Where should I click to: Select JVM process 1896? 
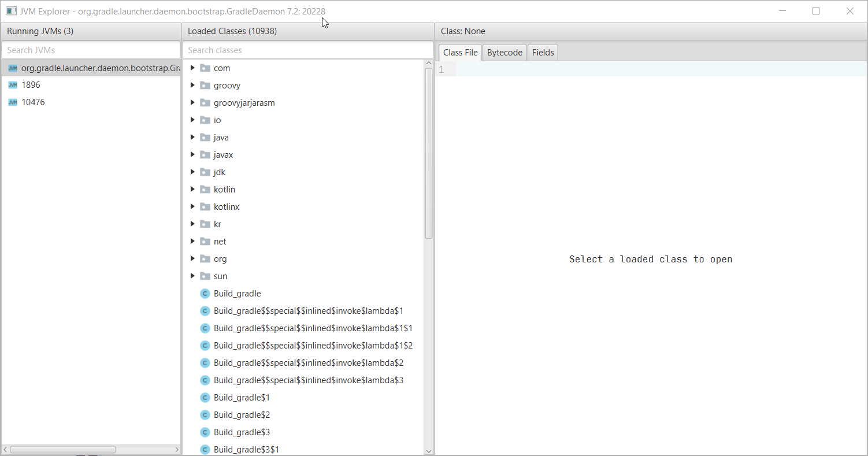coord(91,85)
